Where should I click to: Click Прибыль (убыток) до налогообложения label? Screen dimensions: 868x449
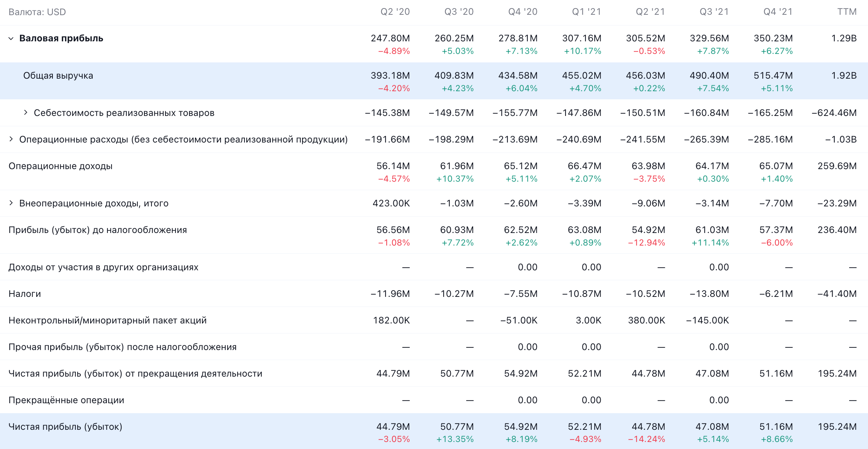click(98, 230)
